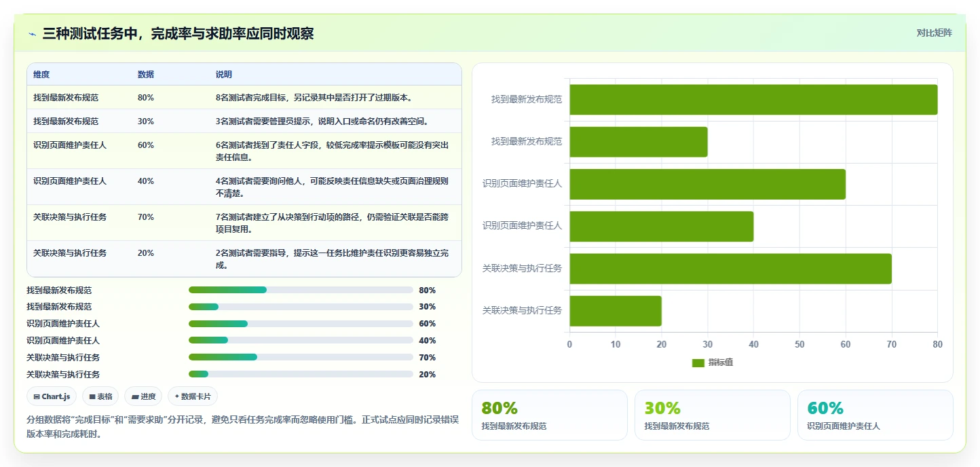Click the chart bar reaching 80 for 找到最新发布规范
This screenshot has width=980, height=467.
[753, 100]
